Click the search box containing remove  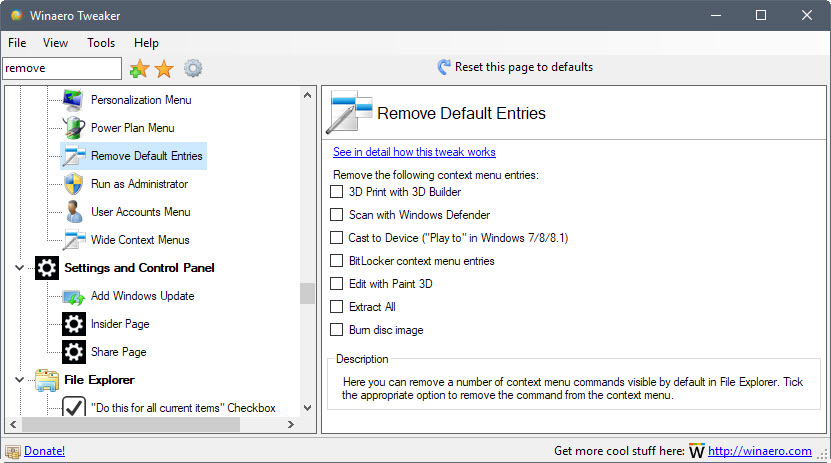(x=62, y=68)
